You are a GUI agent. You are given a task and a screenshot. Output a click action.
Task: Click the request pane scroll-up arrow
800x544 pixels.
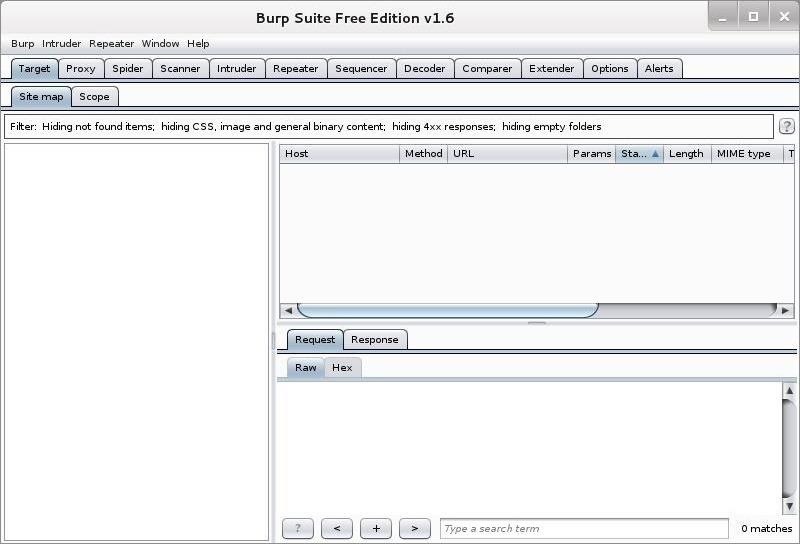click(x=789, y=391)
